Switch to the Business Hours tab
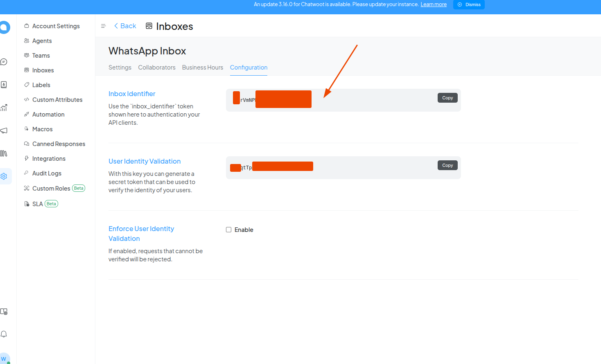The image size is (601, 364). [203, 67]
